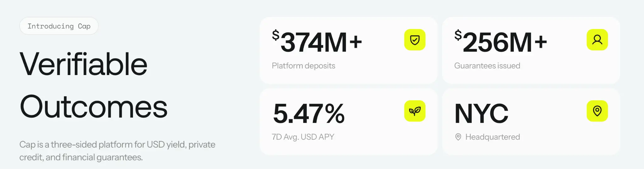This screenshot has width=644, height=169.
Task: Select the "Guarantees issued" label
Action: click(487, 66)
